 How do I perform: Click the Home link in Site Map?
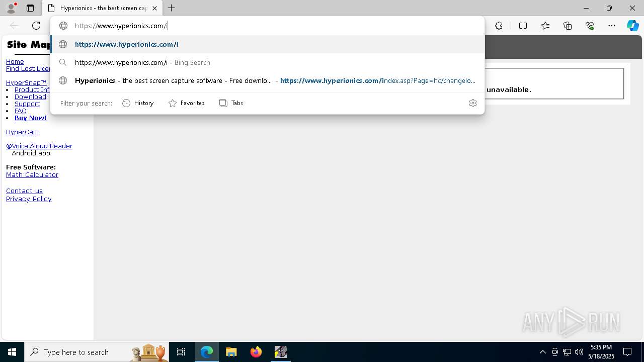click(x=15, y=61)
